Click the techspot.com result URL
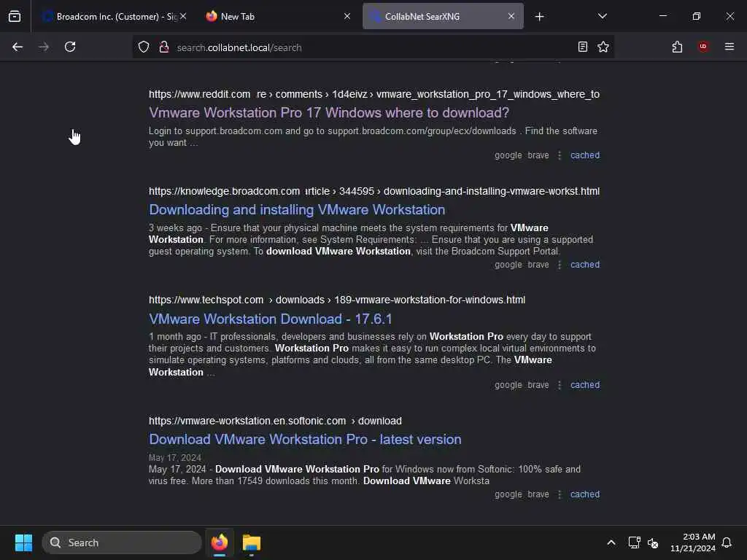 coord(337,300)
